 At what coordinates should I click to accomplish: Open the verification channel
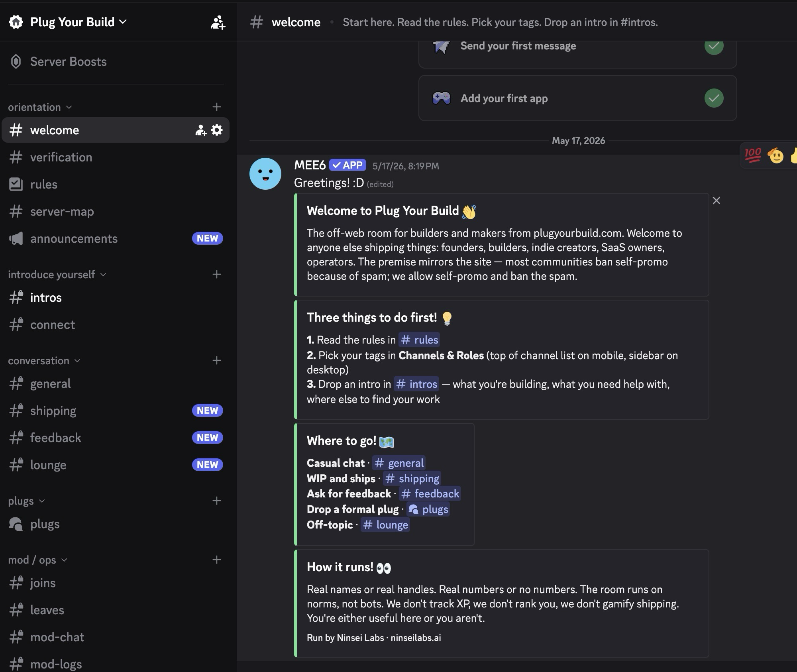click(115, 157)
